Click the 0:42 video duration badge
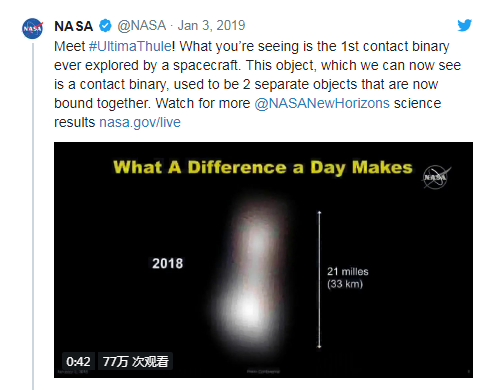The height and width of the screenshot is (390, 486). click(x=78, y=361)
